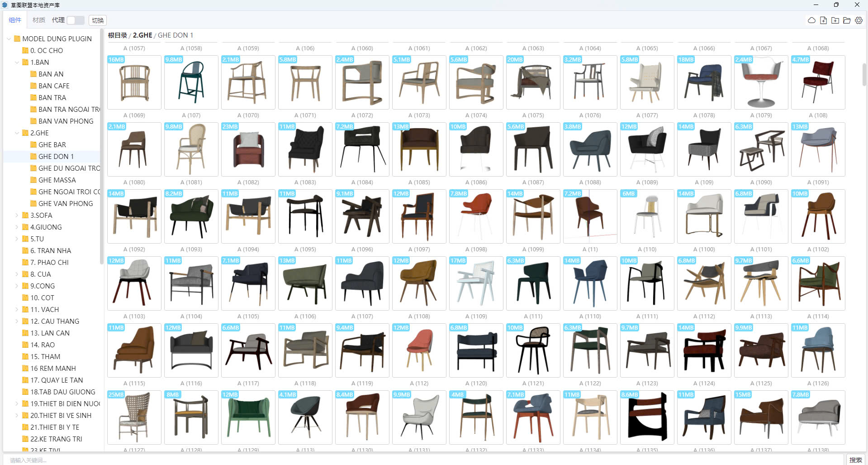The width and height of the screenshot is (868, 465).
Task: Click the folder icon beside BAN CAFE
Action: click(x=33, y=86)
